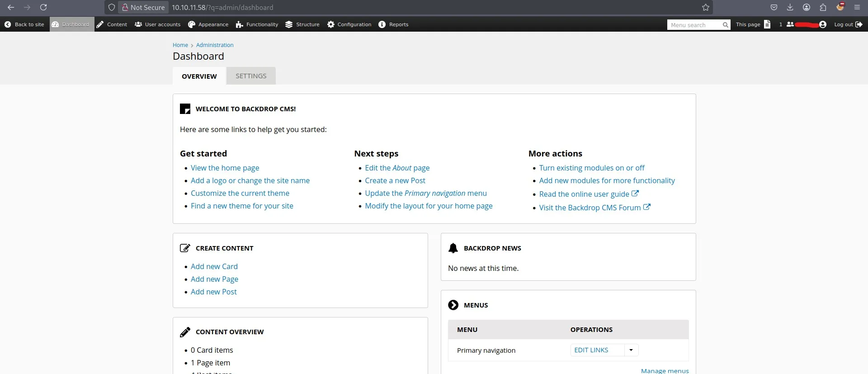The image size is (868, 374).
Task: Switch to the Overview tab
Action: pyautogui.click(x=199, y=76)
